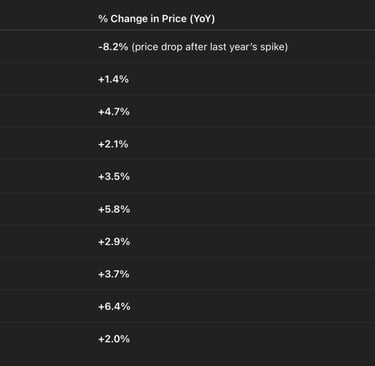Viewport: 375px width, 366px height.
Task: Select the +4.7% value cell
Action: pyautogui.click(x=114, y=112)
